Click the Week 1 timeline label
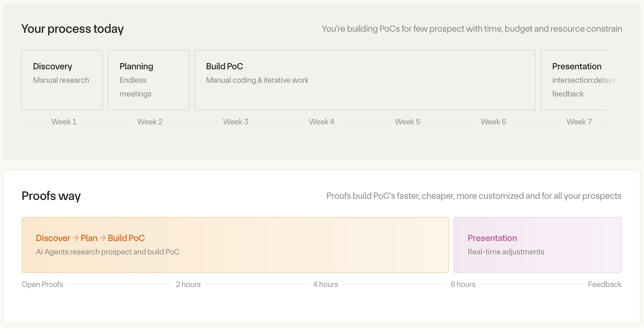This screenshot has height=328, width=644. [64, 122]
